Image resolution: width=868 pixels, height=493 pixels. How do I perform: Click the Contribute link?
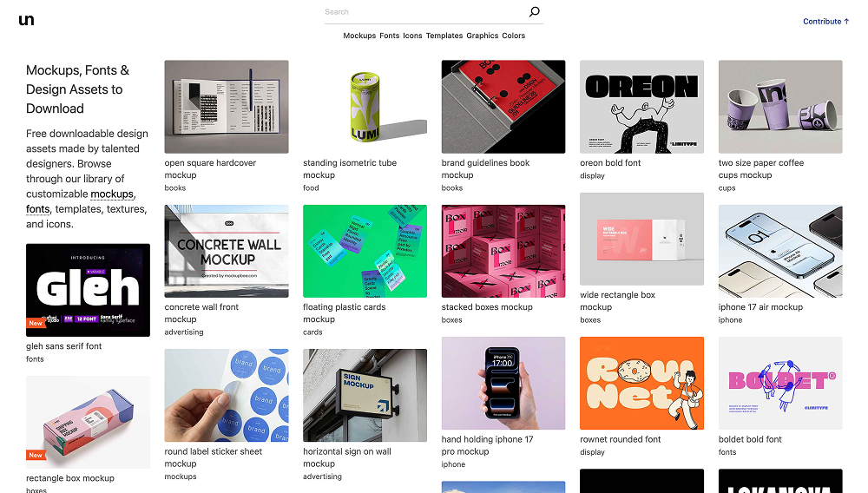point(826,21)
